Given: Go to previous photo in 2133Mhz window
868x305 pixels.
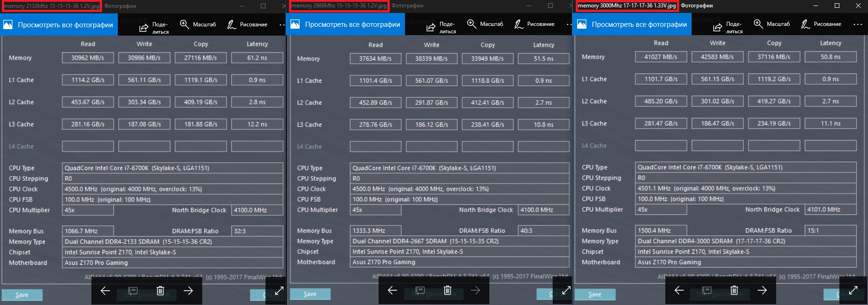Looking at the screenshot, I should pos(105,291).
